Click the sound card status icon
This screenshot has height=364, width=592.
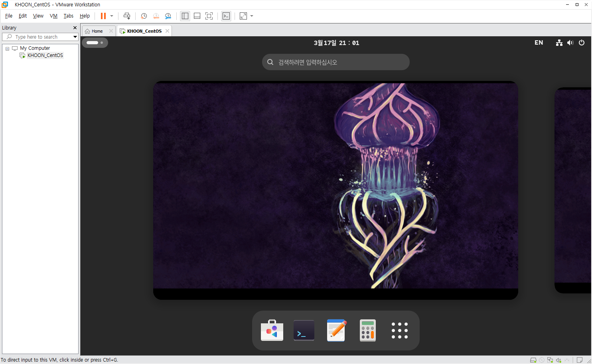tap(558, 360)
